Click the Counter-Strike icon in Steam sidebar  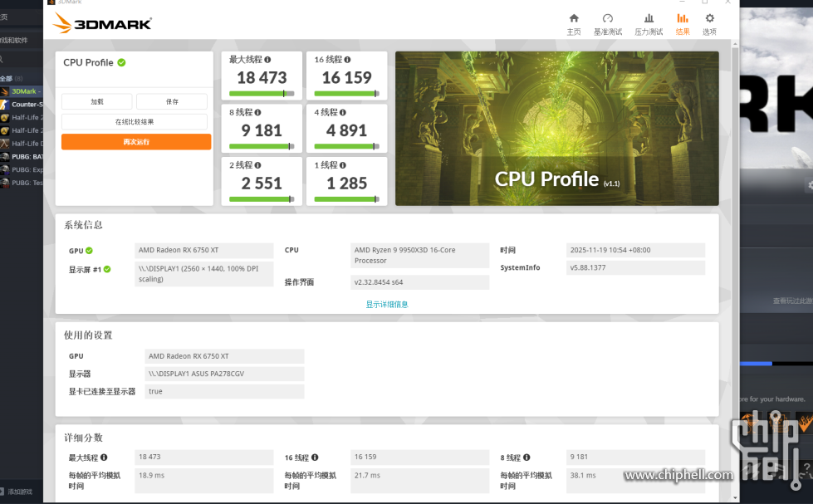[5, 105]
